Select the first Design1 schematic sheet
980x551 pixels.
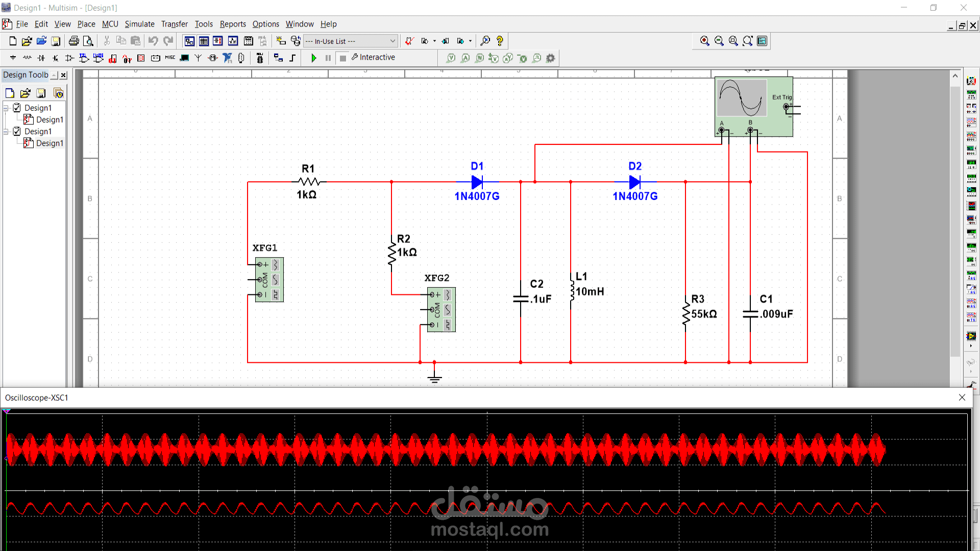coord(50,119)
